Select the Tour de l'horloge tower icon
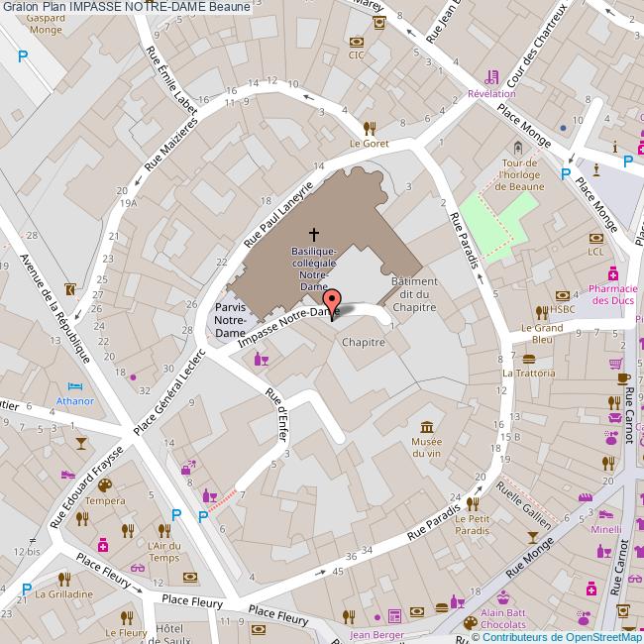The width and height of the screenshot is (644, 644). 518,147
